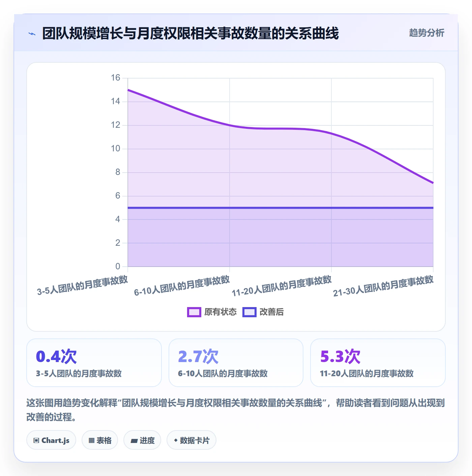Select the Chart.js tag
Screen dimensions: 472x476
pyautogui.click(x=51, y=440)
